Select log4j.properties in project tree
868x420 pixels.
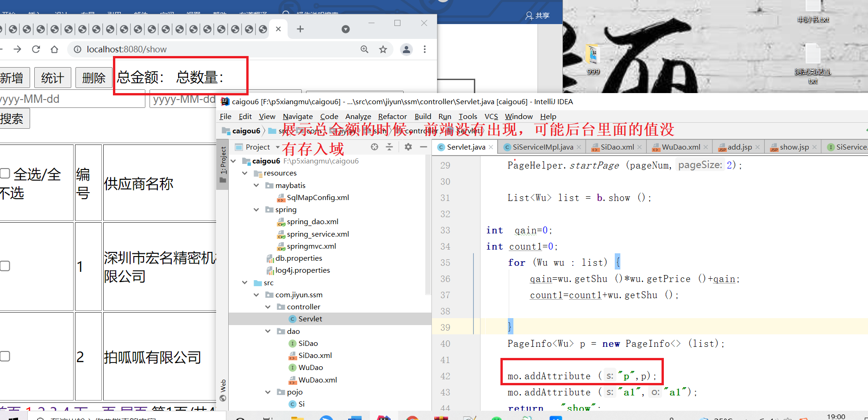[302, 270]
